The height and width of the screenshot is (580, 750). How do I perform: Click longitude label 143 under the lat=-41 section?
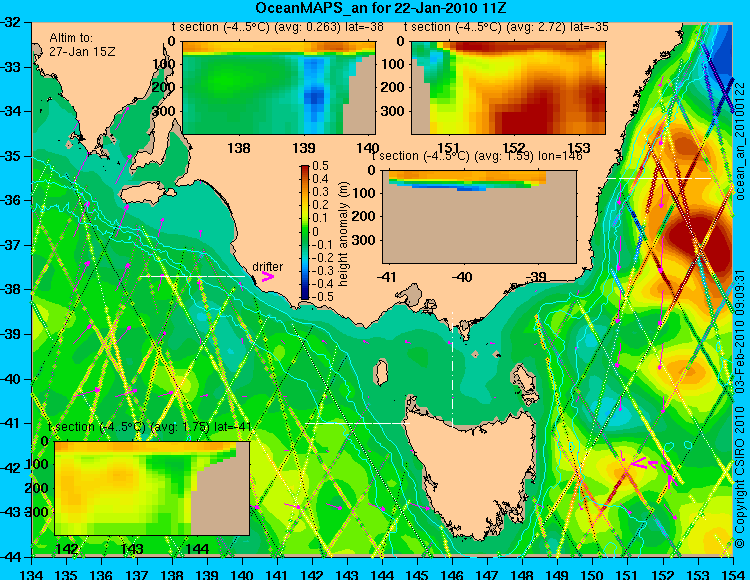point(132,548)
